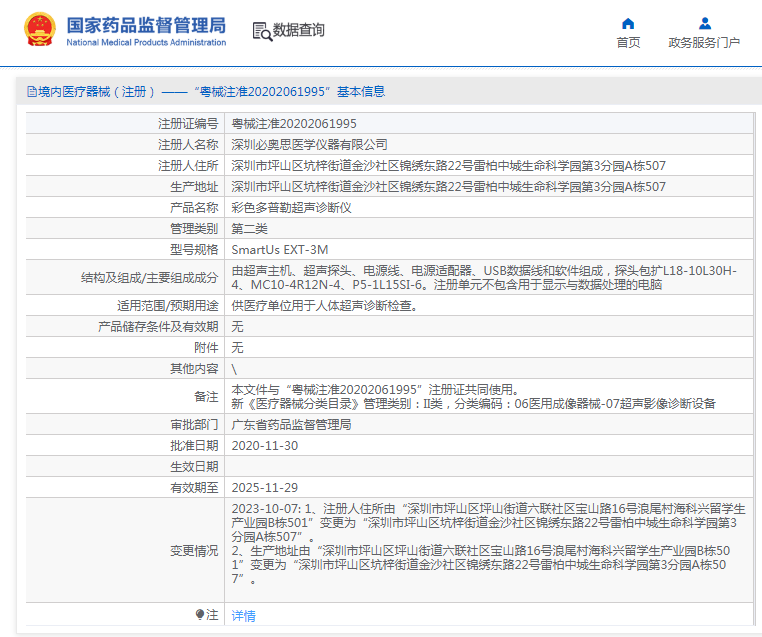Click the 数据查询 document search icon
The width and height of the screenshot is (762, 637).
click(261, 31)
